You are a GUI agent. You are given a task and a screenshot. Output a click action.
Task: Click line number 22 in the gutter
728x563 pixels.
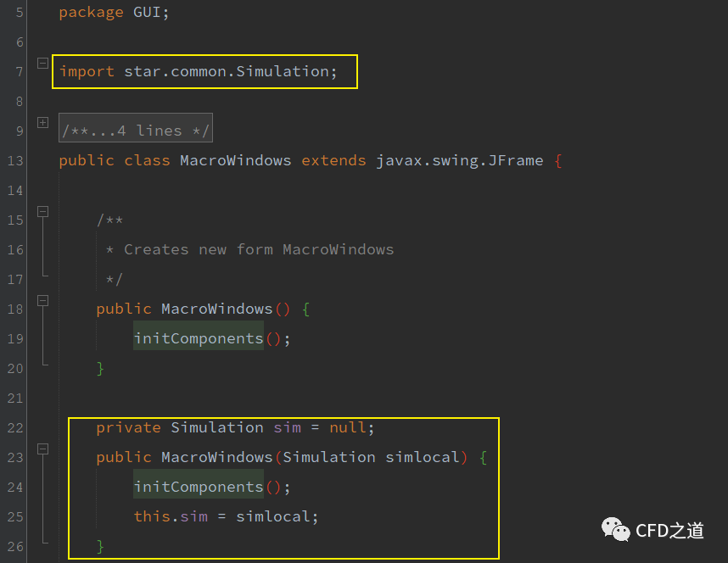pyautogui.click(x=14, y=427)
